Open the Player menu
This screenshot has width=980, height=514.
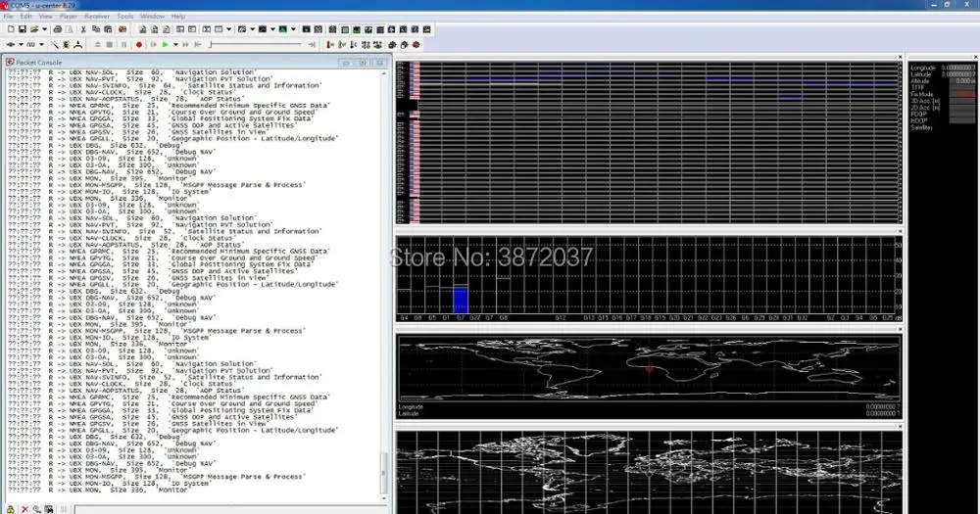pos(69,17)
